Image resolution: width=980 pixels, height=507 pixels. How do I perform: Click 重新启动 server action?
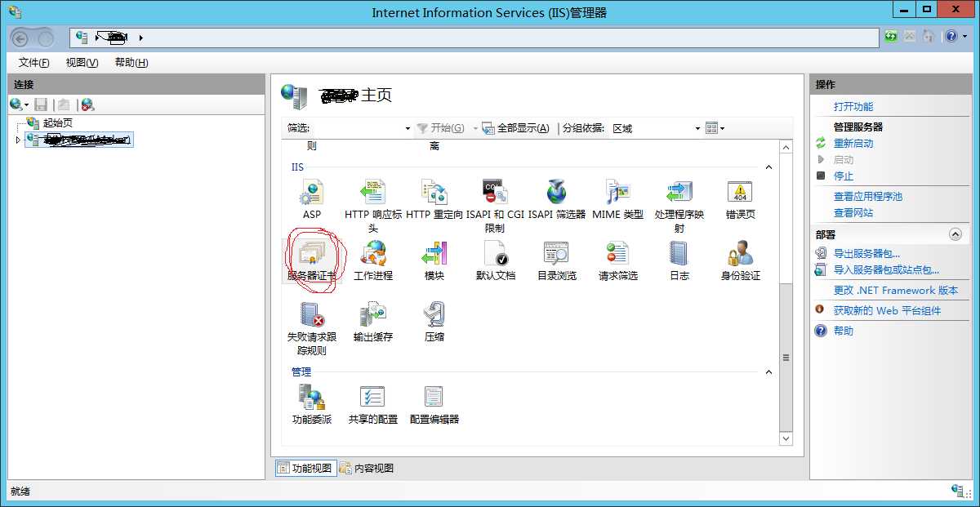(853, 144)
